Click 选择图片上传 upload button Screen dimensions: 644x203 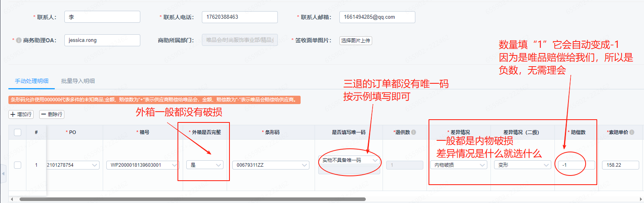pyautogui.click(x=355, y=41)
